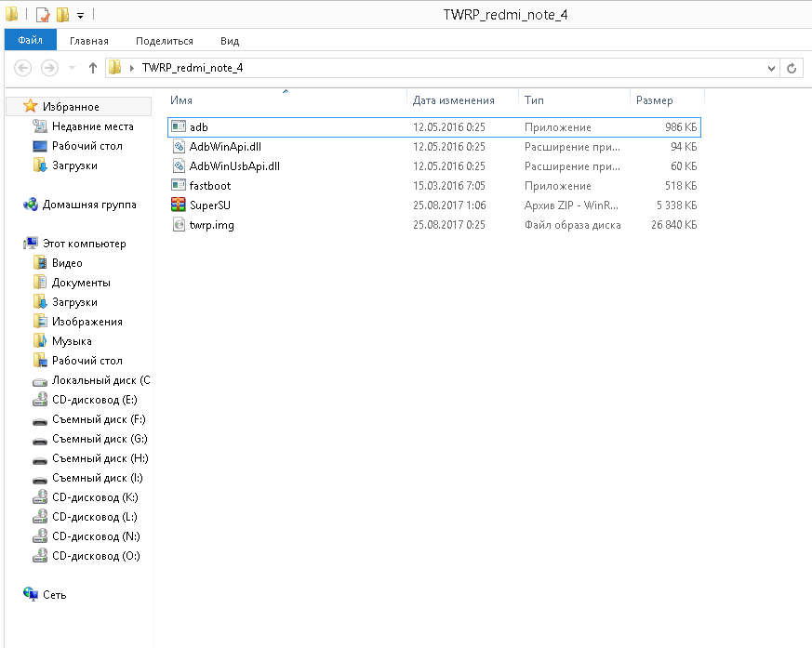Image resolution: width=812 pixels, height=648 pixels.
Task: Sort files by the Размер column header
Action: click(x=665, y=100)
